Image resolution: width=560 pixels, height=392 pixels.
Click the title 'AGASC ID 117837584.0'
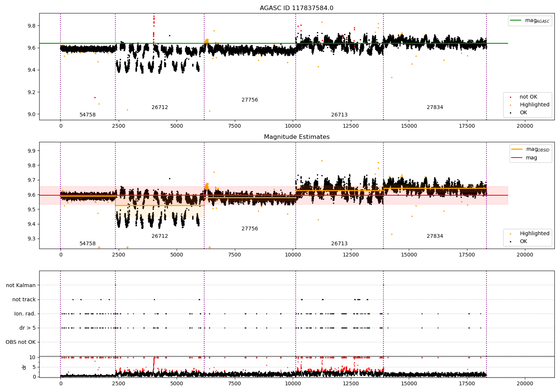(x=297, y=8)
